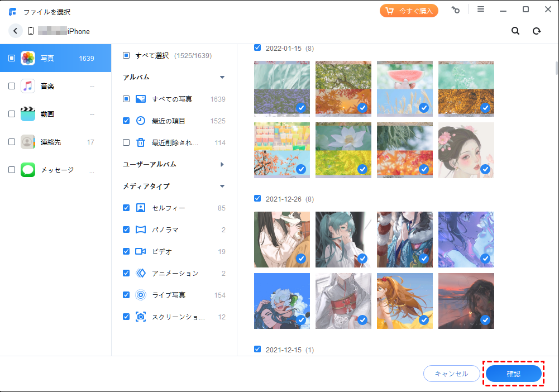Click the key/activation icon in title bar
The height and width of the screenshot is (392, 559).
click(456, 10)
